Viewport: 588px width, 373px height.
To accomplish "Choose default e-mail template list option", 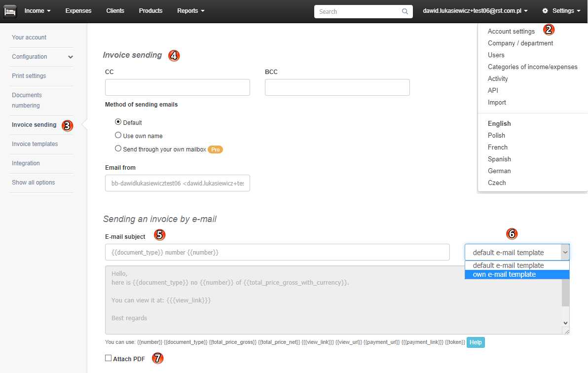I will [517, 265].
